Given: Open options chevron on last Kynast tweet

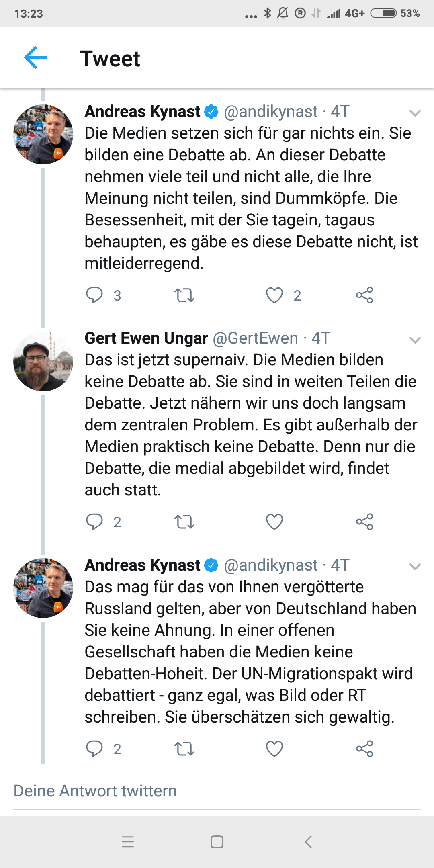Looking at the screenshot, I should coord(415,567).
